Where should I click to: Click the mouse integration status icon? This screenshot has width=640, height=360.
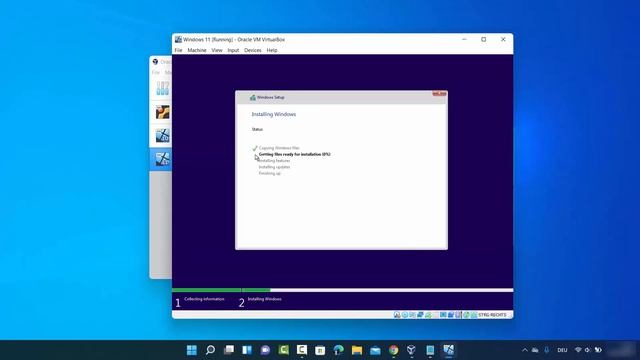point(466,315)
